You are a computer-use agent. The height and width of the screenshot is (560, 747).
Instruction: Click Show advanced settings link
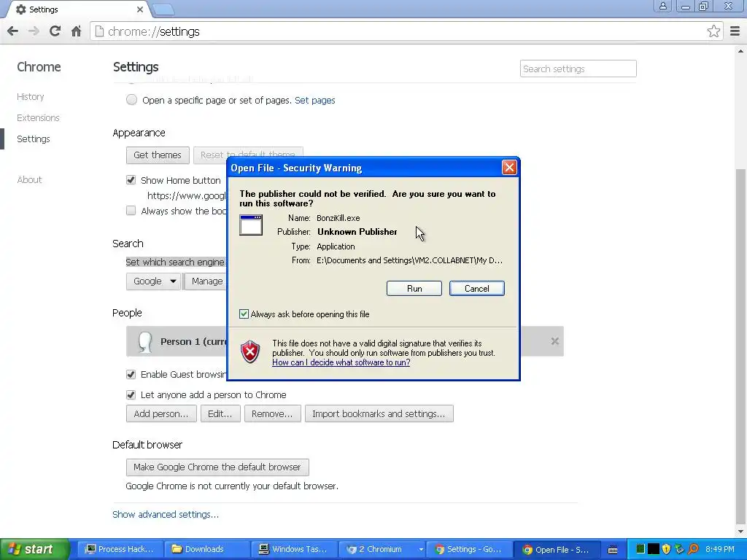pos(166,514)
